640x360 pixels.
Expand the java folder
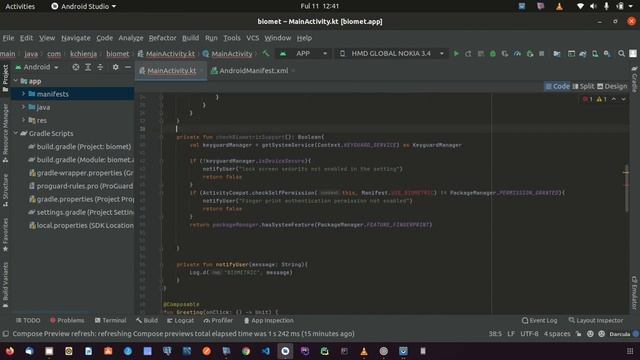23,107
